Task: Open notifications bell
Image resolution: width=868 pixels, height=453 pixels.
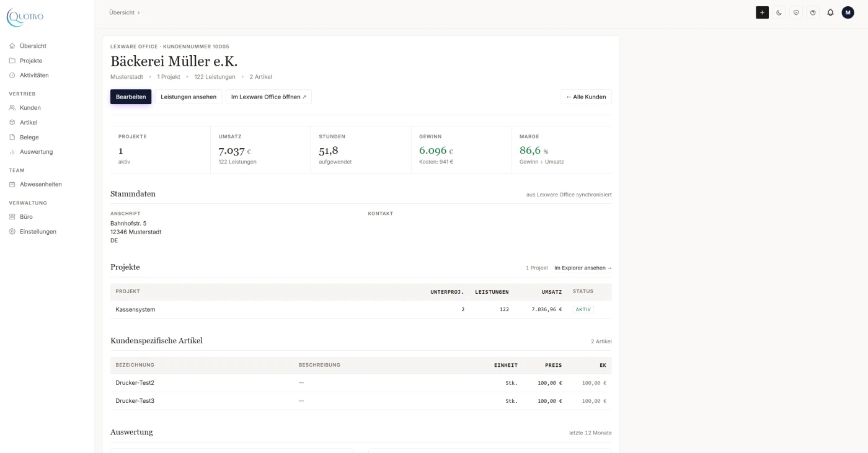Action: pos(830,12)
